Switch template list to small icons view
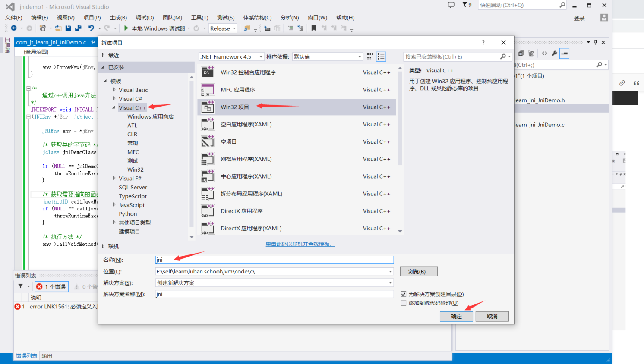 (370, 56)
